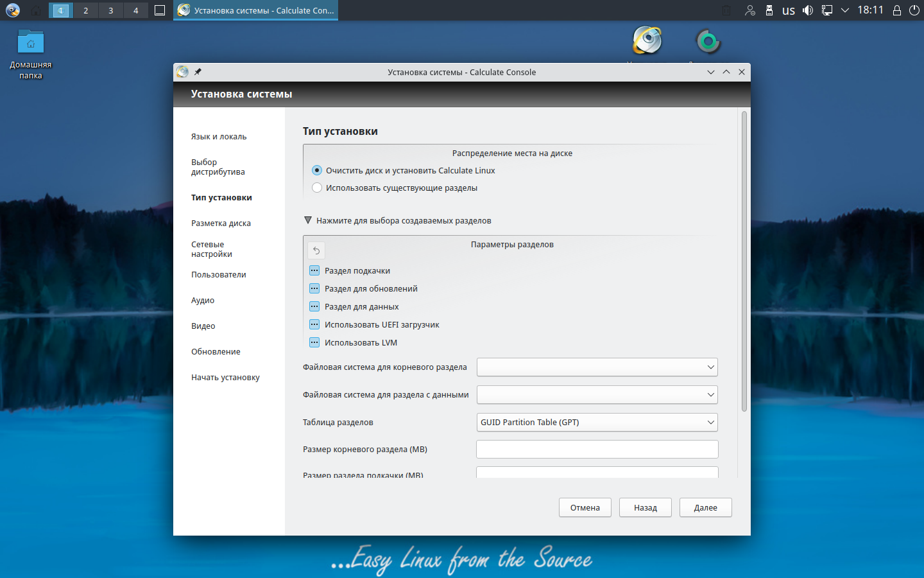Click the 'Отмена' button
Image resolution: width=924 pixels, height=578 pixels.
(585, 507)
